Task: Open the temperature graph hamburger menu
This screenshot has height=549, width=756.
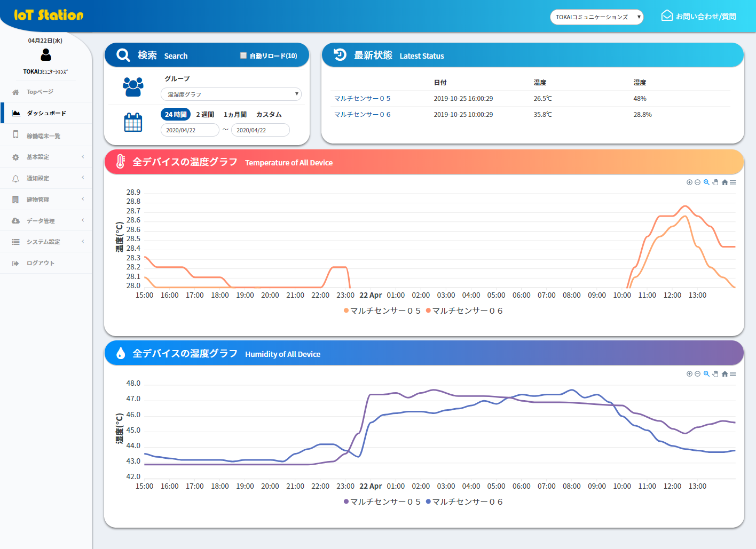Action: (x=733, y=182)
